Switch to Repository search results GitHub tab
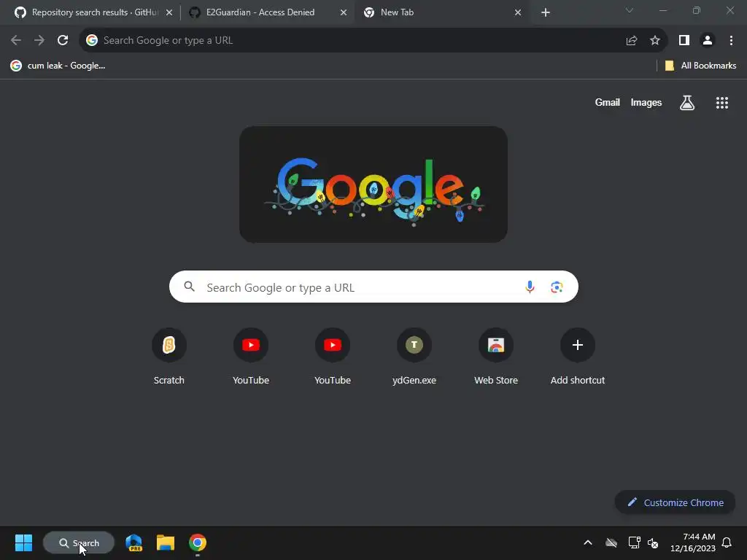This screenshot has width=747, height=560. pyautogui.click(x=94, y=12)
